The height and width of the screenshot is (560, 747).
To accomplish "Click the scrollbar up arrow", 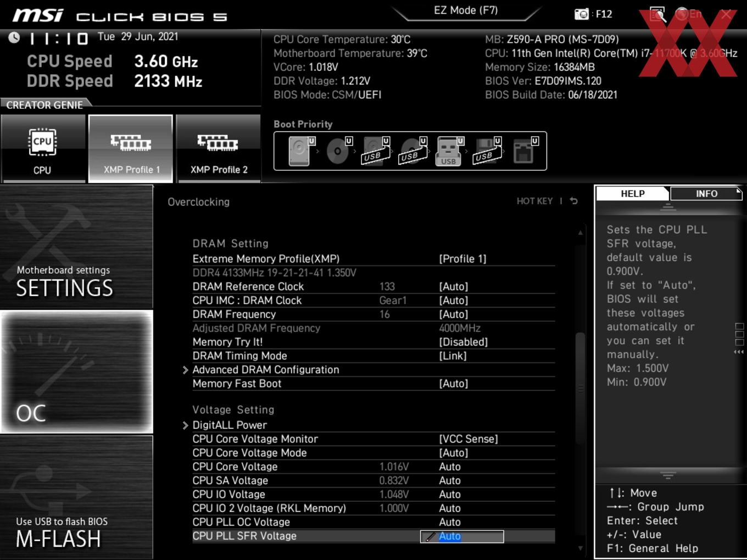I will coord(580,233).
